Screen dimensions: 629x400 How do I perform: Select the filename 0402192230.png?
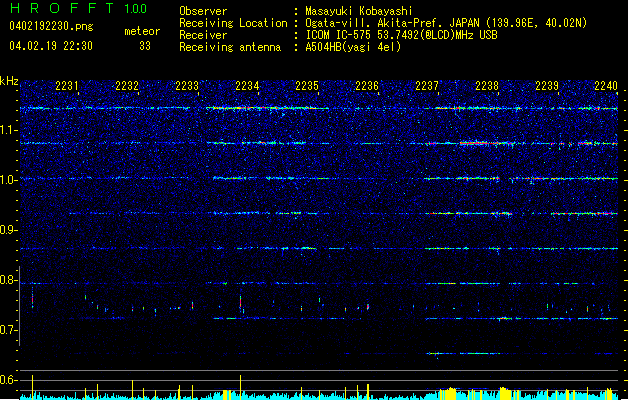pos(51,26)
